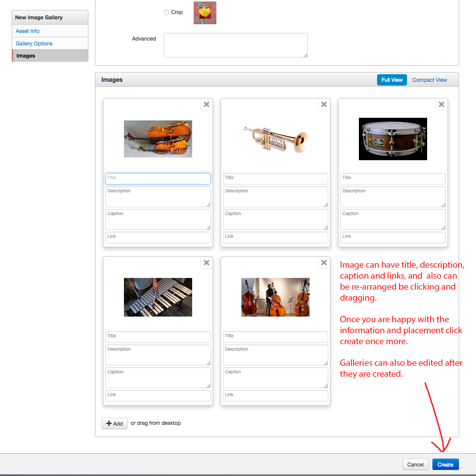Focus Caption field of cello image
476x476 pixels.
click(x=158, y=219)
